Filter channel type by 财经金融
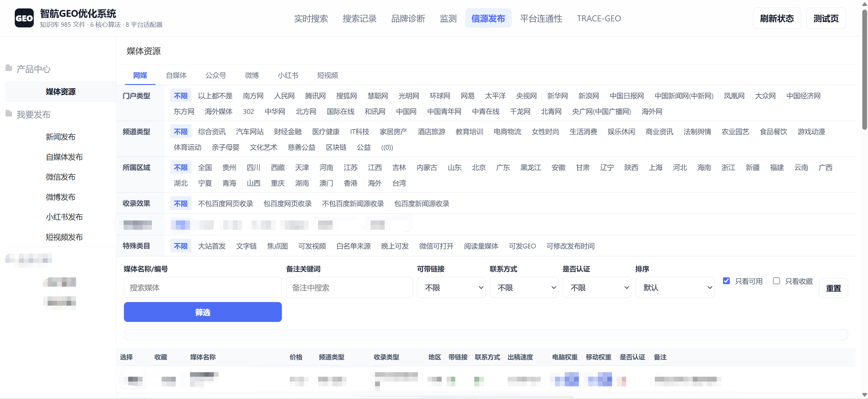 click(287, 132)
